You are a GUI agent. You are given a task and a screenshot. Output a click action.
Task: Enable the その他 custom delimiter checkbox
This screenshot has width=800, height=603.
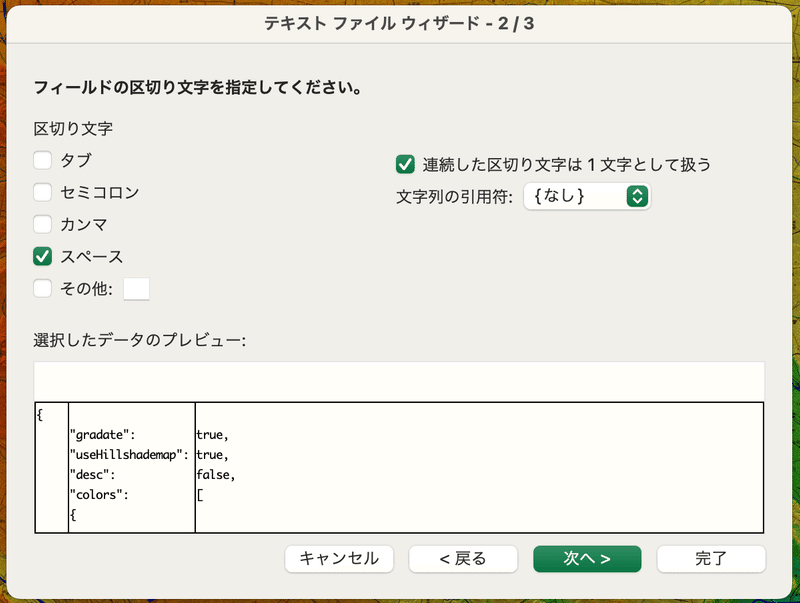(42, 288)
